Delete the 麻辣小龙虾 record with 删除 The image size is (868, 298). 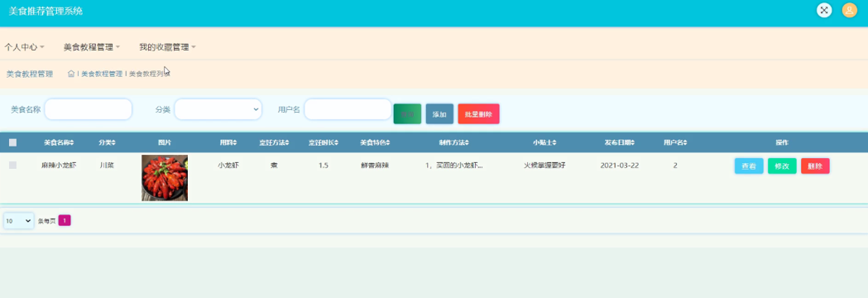(x=815, y=166)
